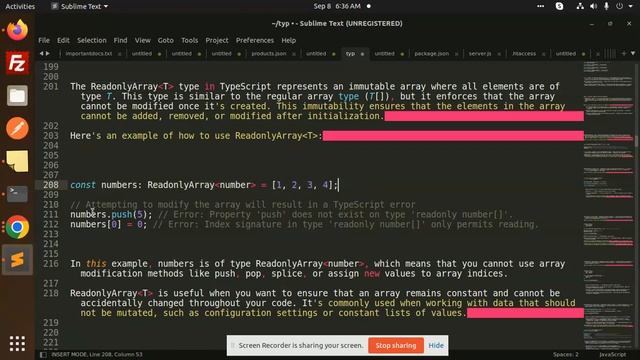The height and width of the screenshot is (360, 640).
Task: Open the Project menu
Action: click(217, 40)
